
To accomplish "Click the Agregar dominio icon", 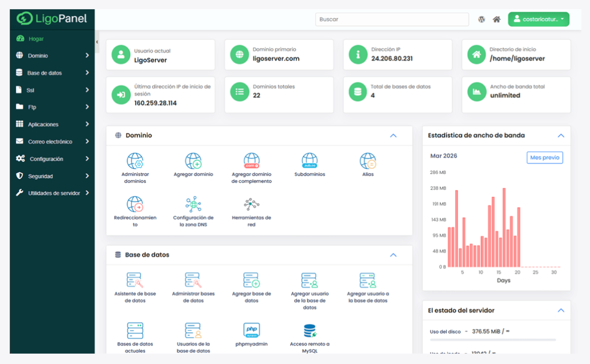I will click(x=193, y=161).
